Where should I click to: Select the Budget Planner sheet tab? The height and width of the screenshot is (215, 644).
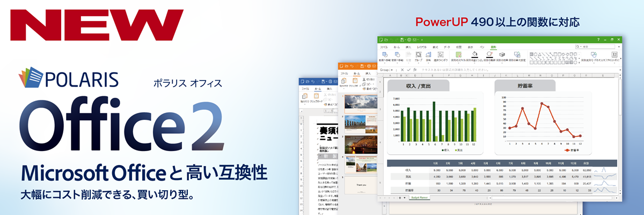click(419, 197)
